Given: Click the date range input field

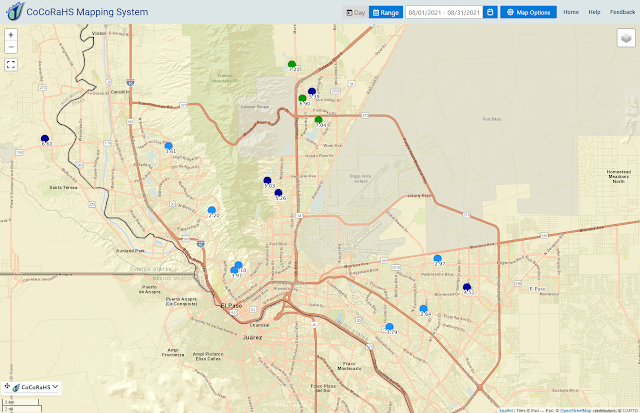Looking at the screenshot, I should [x=444, y=12].
